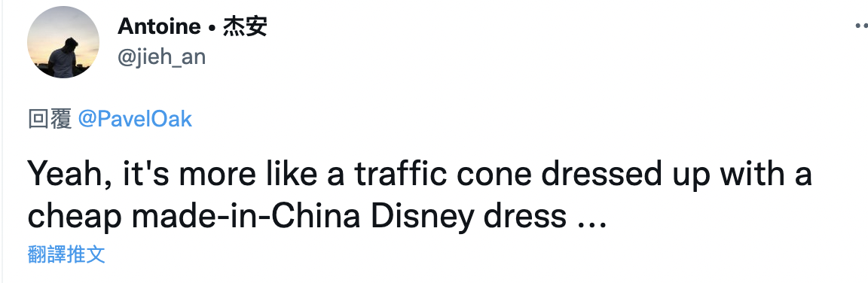Click the Chinese name 杰安

(245, 26)
